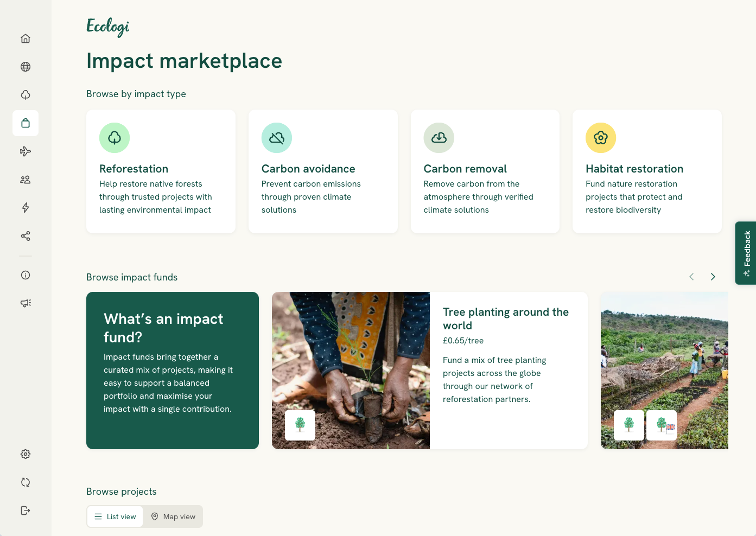Open the megaphone announcements icon
756x536 pixels.
(26, 303)
